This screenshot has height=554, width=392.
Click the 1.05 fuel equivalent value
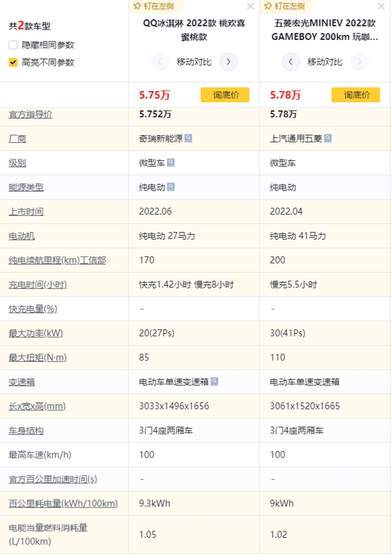pyautogui.click(x=147, y=535)
